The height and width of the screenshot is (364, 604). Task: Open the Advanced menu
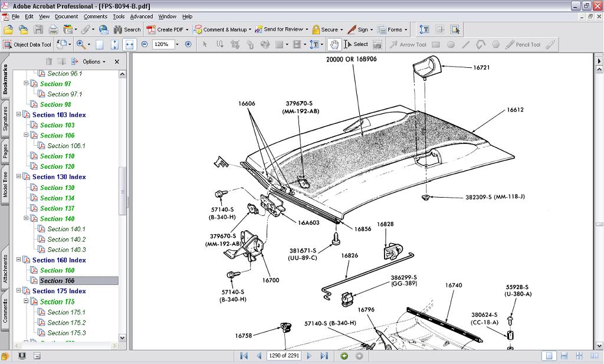click(x=141, y=17)
